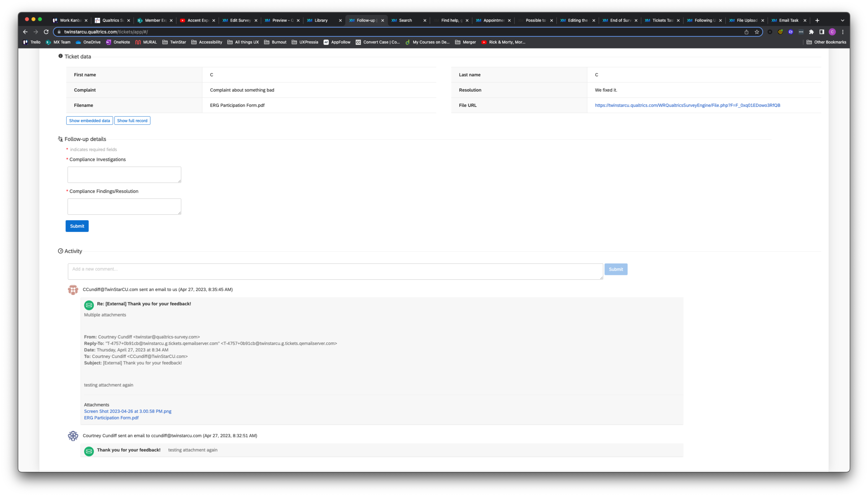Close the Accent Exp YouTube tab
Image resolution: width=868 pixels, height=496 pixels.
tap(213, 20)
